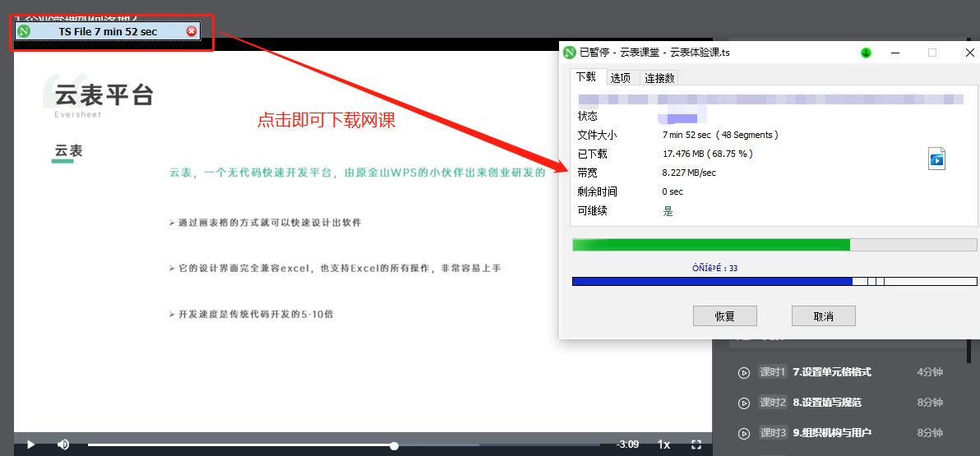Click the video progress bar position knob
Image resolution: width=980 pixels, height=456 pixels.
tap(395, 445)
